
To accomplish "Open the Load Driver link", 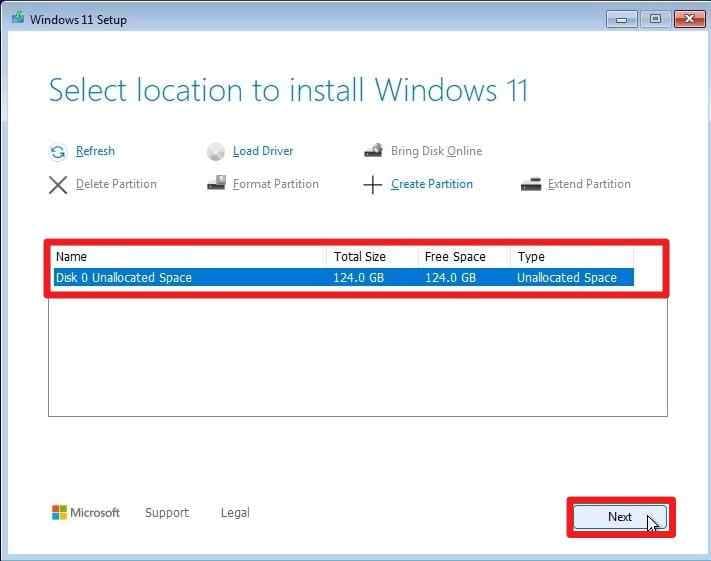I will pos(263,151).
